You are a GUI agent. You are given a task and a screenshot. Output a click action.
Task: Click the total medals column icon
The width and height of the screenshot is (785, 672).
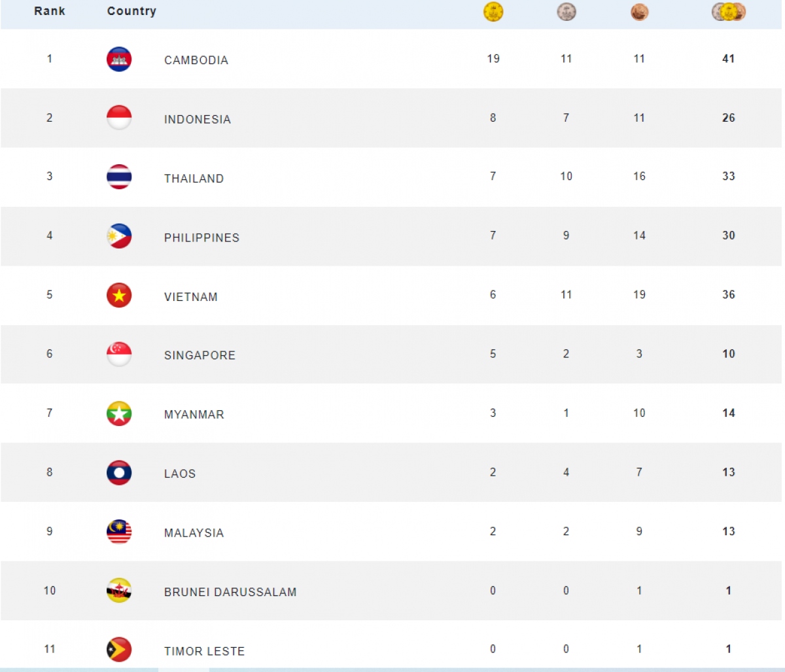pyautogui.click(x=729, y=12)
